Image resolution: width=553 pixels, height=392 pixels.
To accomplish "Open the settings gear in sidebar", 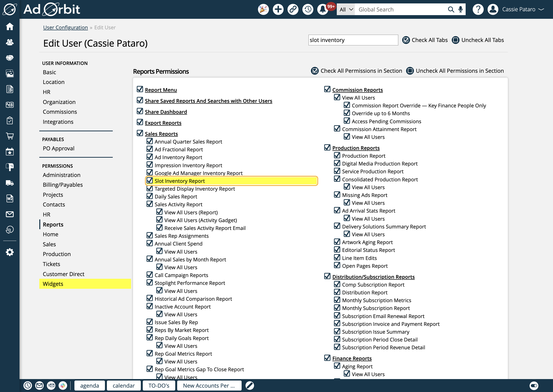I will (10, 252).
